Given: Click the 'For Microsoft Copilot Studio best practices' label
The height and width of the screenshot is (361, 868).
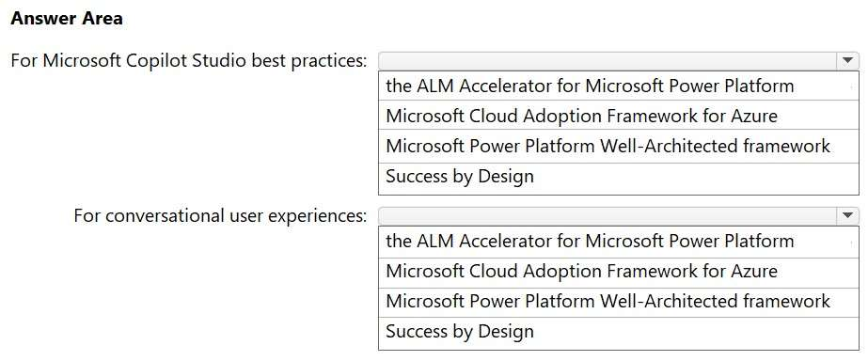Looking at the screenshot, I should pyautogui.click(x=189, y=60).
